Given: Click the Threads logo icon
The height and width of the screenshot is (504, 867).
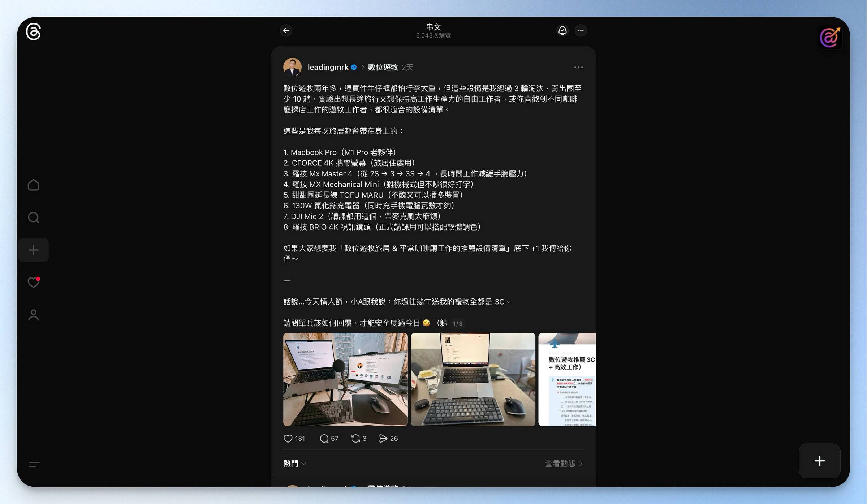Looking at the screenshot, I should [x=33, y=32].
